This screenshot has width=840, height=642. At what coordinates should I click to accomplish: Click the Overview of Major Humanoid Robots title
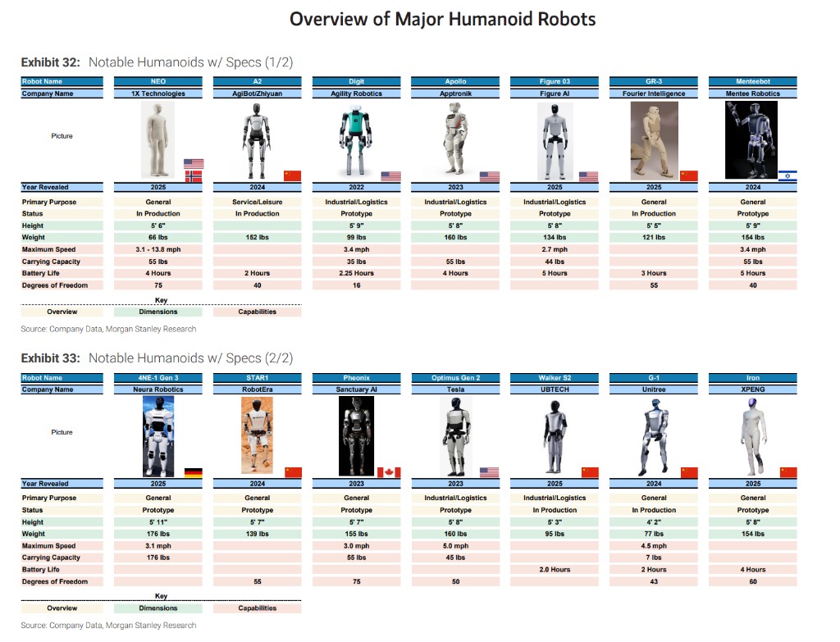click(442, 19)
